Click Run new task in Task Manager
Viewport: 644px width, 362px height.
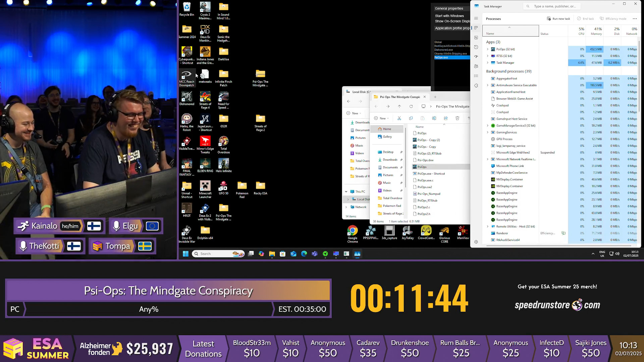(x=558, y=19)
